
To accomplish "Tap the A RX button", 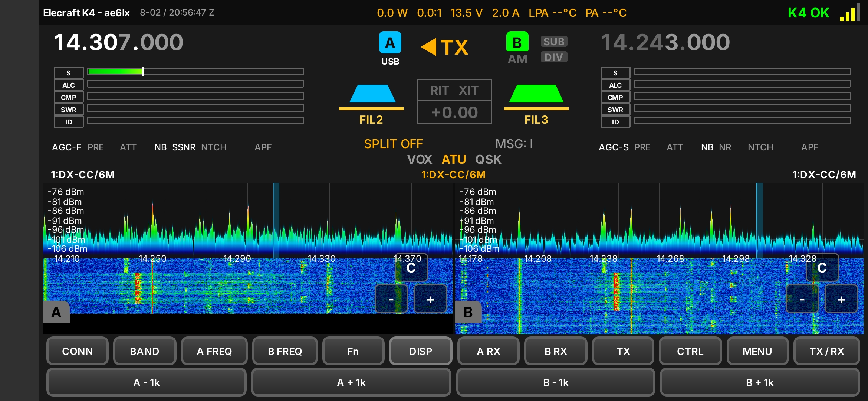I will point(488,351).
